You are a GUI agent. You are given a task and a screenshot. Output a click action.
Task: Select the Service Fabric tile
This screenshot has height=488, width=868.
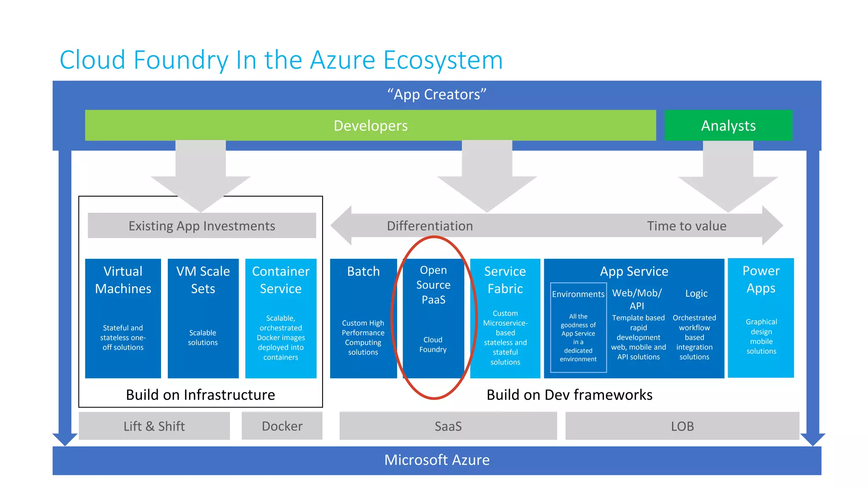click(x=505, y=318)
